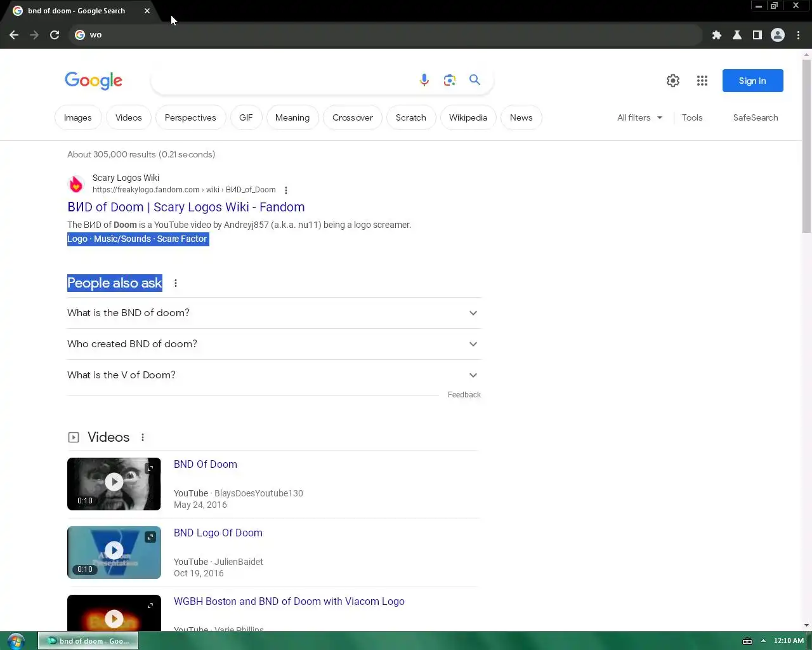The width and height of the screenshot is (812, 650).
Task: Click the browser forward arrow
Action: click(34, 35)
